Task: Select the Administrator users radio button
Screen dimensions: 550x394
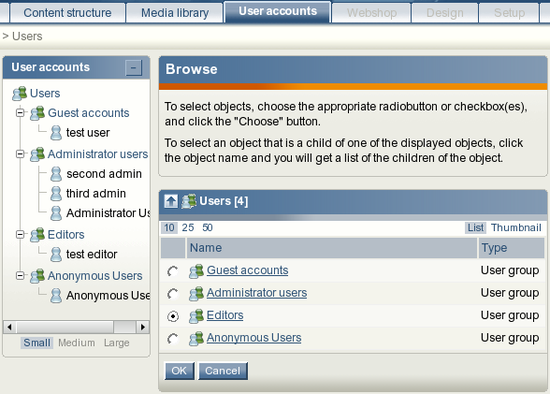Action: click(173, 294)
